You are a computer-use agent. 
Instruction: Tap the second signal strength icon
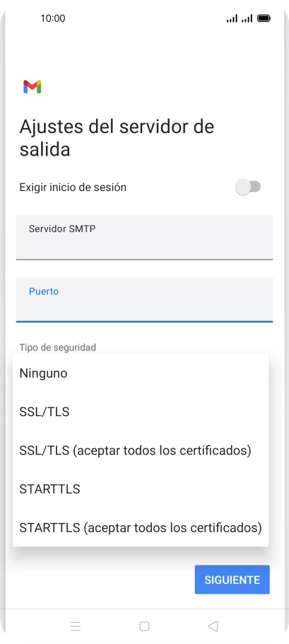pos(247,18)
